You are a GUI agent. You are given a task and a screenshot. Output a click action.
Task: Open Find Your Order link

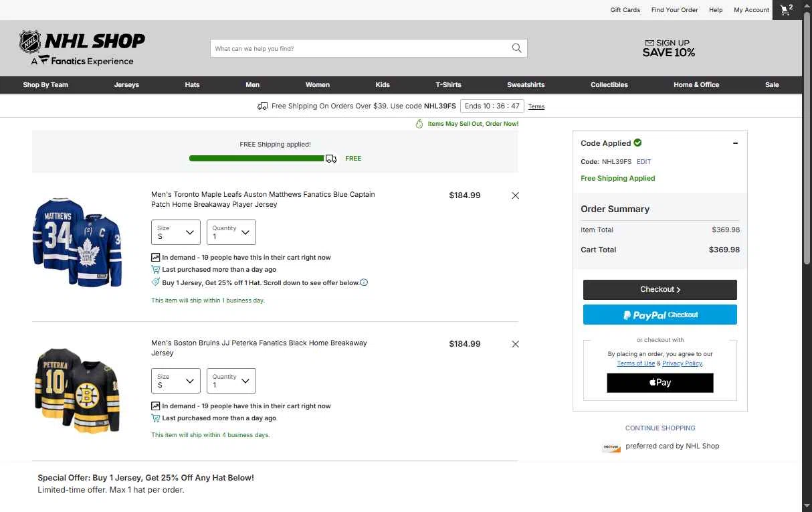[x=675, y=10]
